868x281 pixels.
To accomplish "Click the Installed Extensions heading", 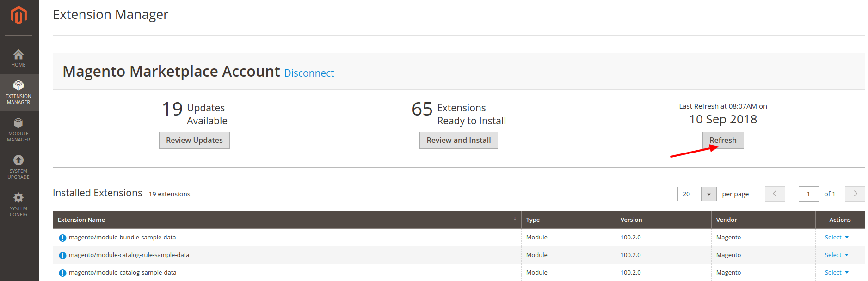I will (98, 193).
